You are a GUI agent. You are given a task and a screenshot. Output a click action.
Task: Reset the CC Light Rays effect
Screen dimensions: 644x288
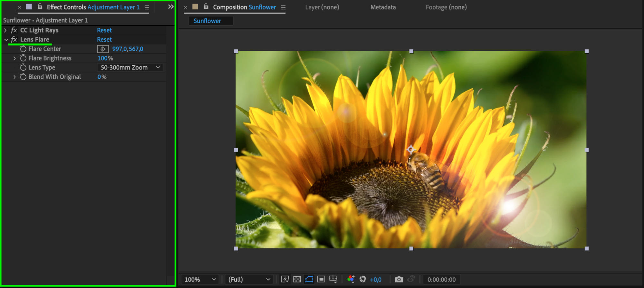point(104,30)
